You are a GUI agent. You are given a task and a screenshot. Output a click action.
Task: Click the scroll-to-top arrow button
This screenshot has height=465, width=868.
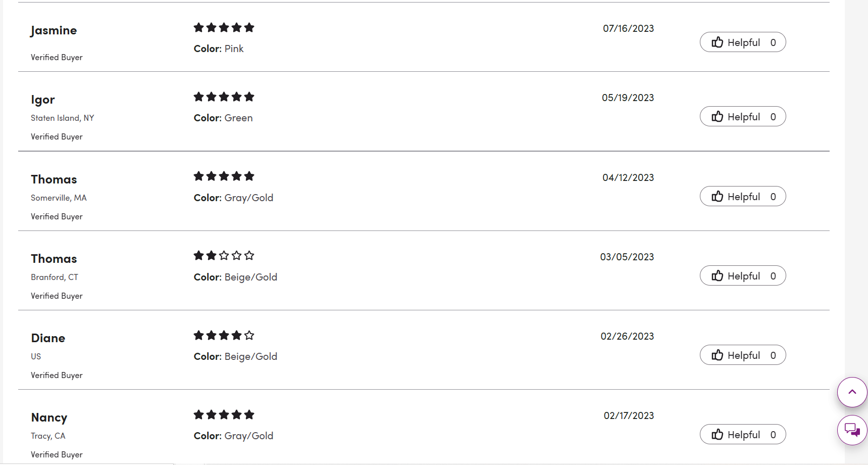[852, 392]
